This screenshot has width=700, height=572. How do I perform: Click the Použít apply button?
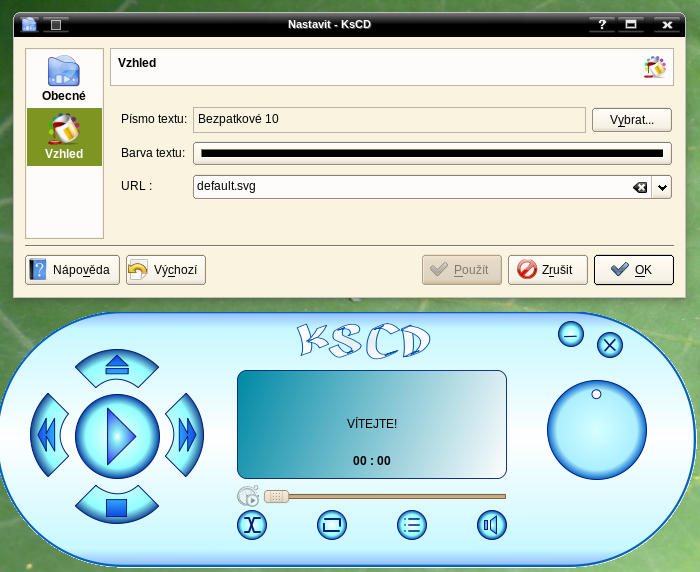462,270
